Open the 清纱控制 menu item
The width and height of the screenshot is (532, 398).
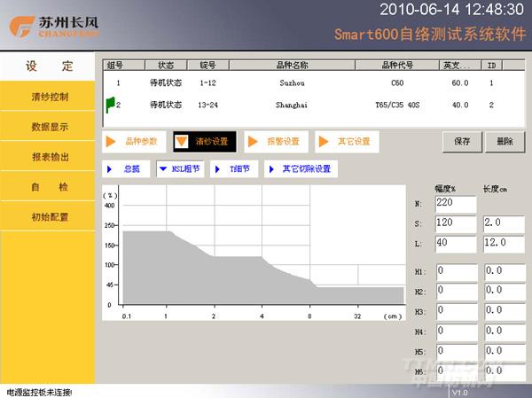click(x=50, y=97)
